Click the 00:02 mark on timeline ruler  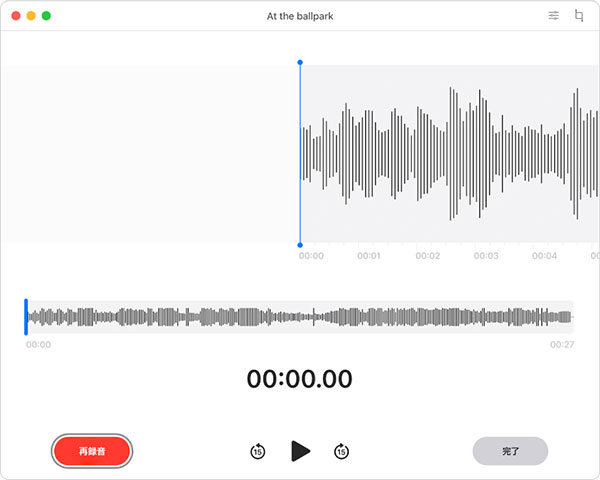(427, 256)
